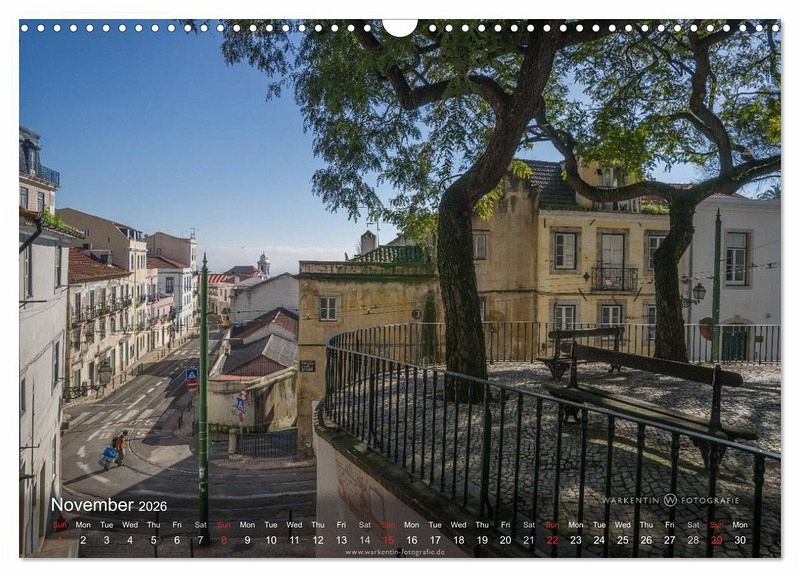Click the 'Wed' label above date 4
Viewport: 800px width, 577px height.
130,524
